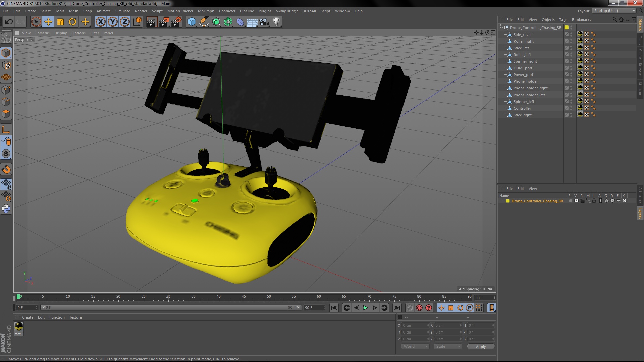
Task: Toggle Snap in left palette
Action: click(6, 154)
